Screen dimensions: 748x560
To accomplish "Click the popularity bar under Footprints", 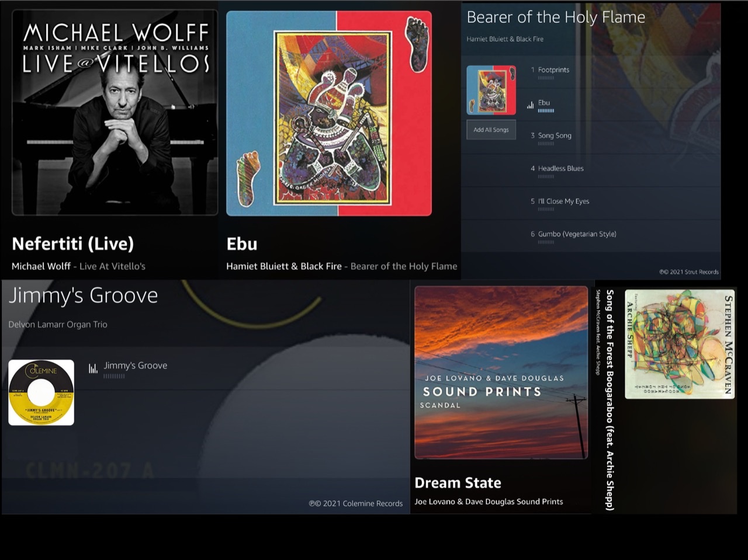I will tap(546, 78).
